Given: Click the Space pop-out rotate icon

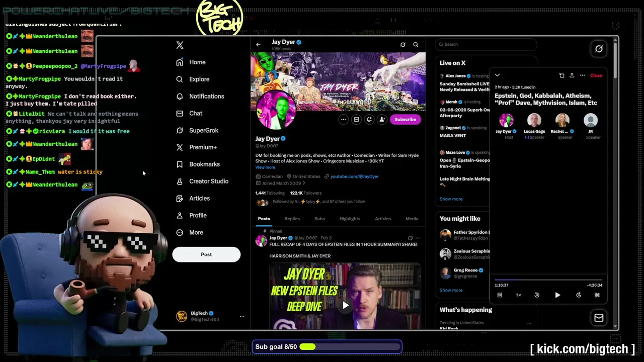Looking at the screenshot, I should coord(561,76).
